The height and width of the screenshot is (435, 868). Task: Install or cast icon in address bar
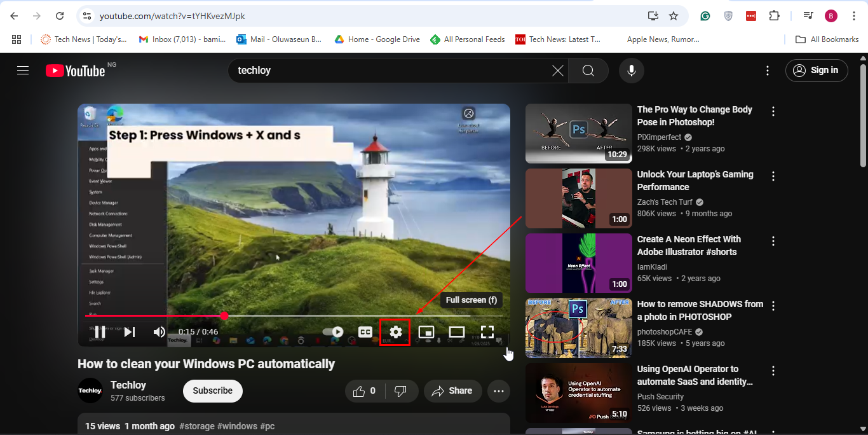tap(653, 16)
